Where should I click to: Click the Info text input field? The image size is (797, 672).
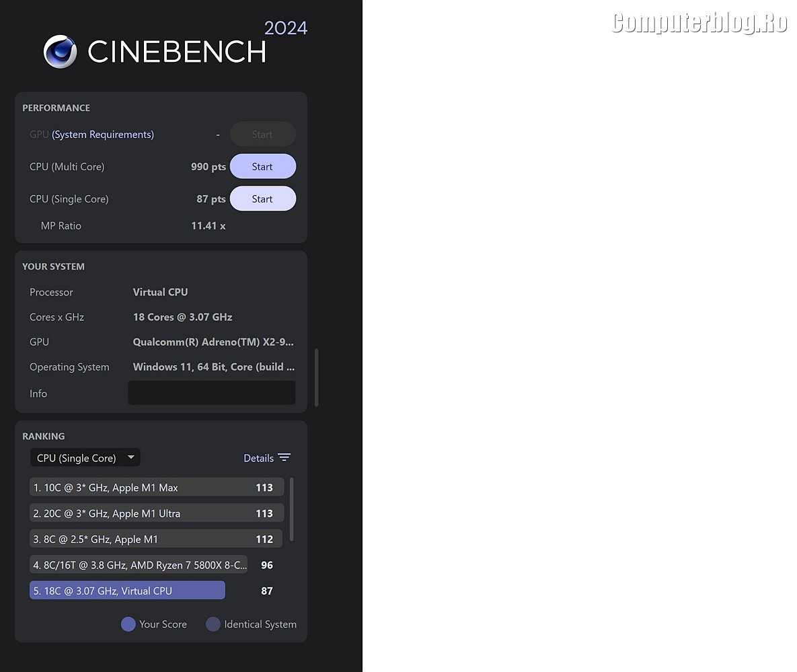coord(211,393)
